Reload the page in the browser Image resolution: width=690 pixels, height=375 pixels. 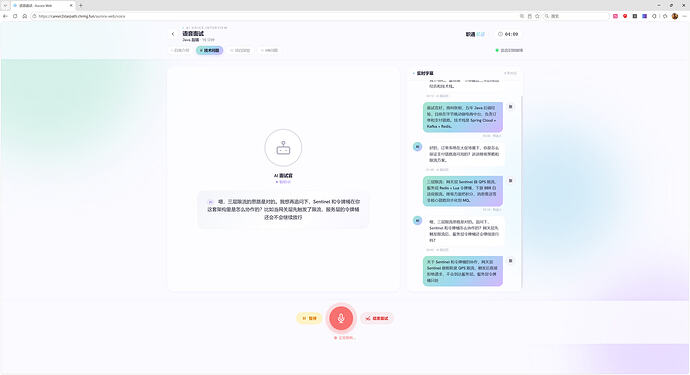[15, 16]
